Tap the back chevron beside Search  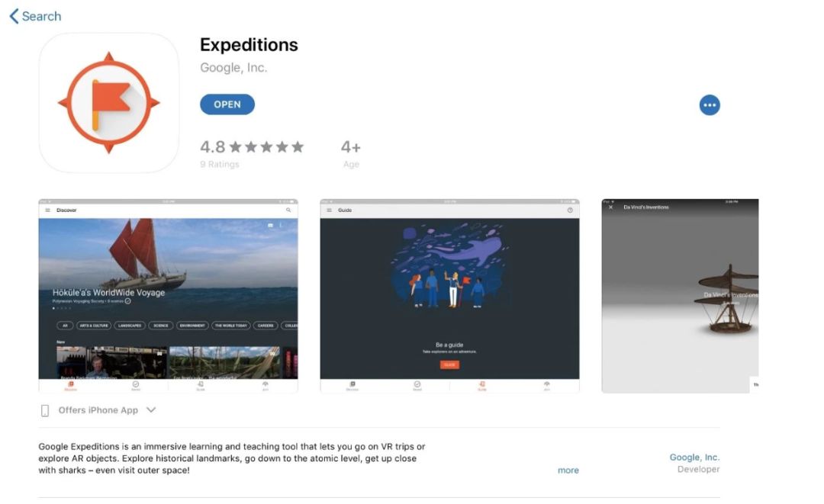tap(14, 16)
